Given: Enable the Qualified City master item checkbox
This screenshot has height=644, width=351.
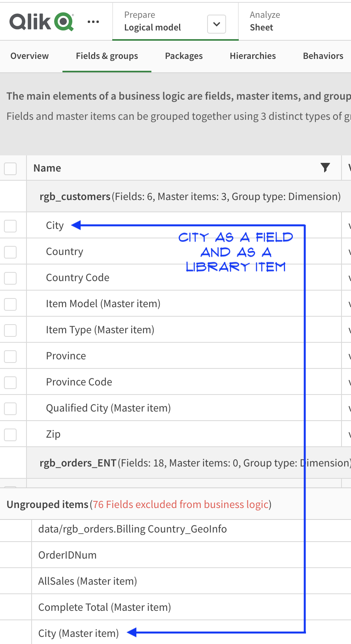Looking at the screenshot, I should point(10,409).
